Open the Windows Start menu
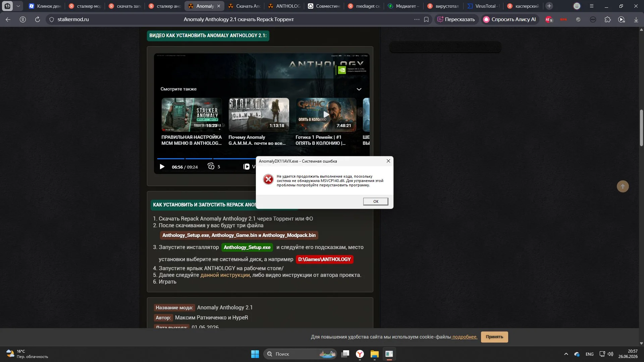Screen dimensions: 644x362 (x=255, y=354)
